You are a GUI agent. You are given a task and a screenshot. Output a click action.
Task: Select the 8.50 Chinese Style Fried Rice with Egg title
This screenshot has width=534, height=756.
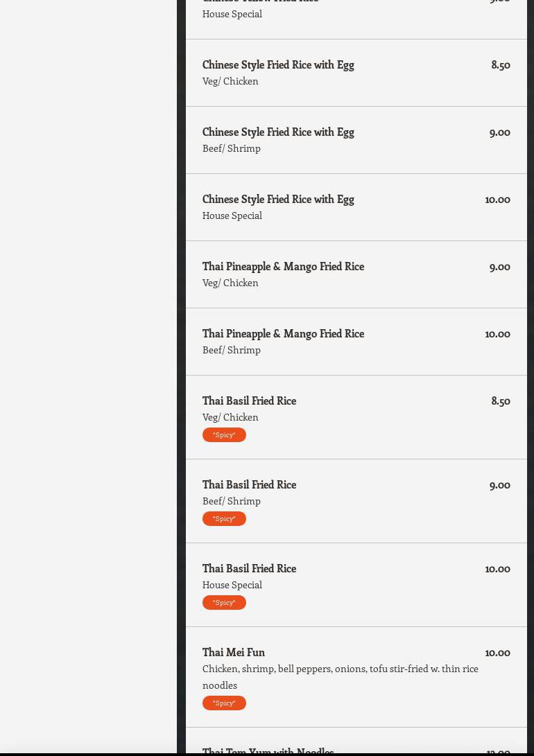(278, 64)
